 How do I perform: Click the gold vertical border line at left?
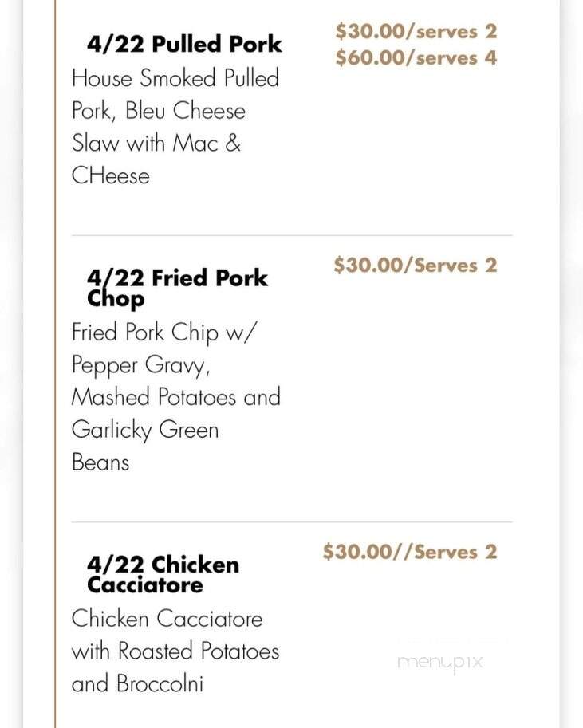(55, 364)
